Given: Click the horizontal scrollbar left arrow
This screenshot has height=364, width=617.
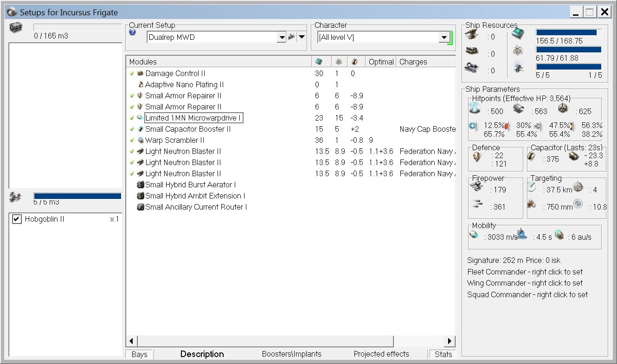Looking at the screenshot, I should coord(132,341).
